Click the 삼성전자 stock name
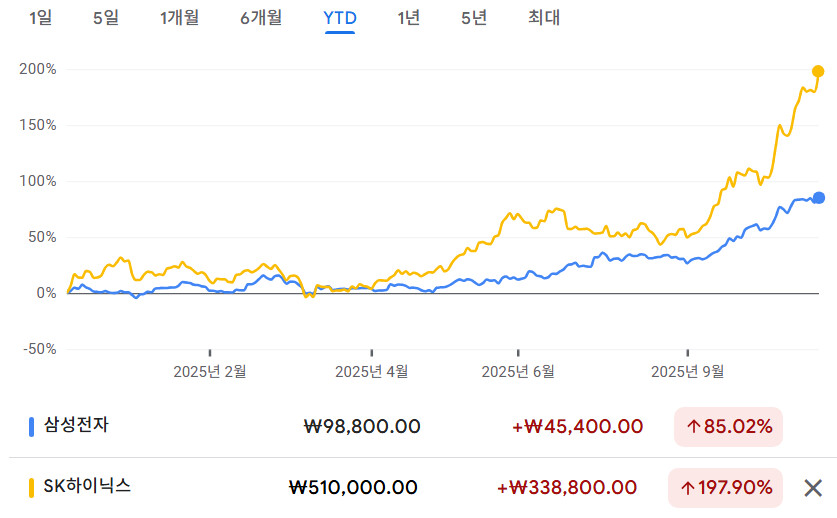Image resolution: width=837 pixels, height=518 pixels. click(76, 425)
